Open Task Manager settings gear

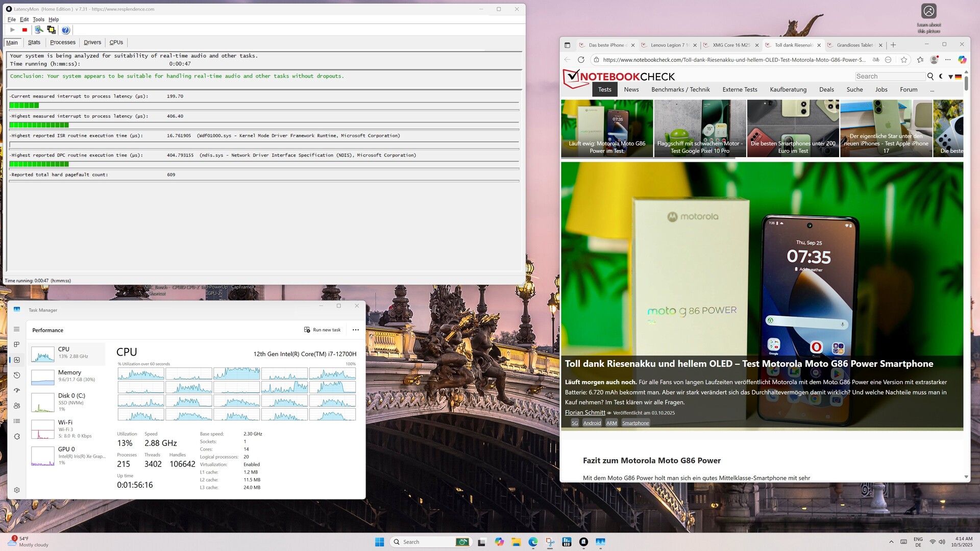tap(17, 490)
